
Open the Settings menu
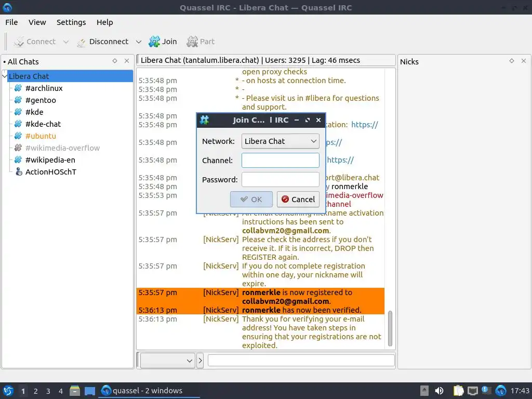coord(71,22)
